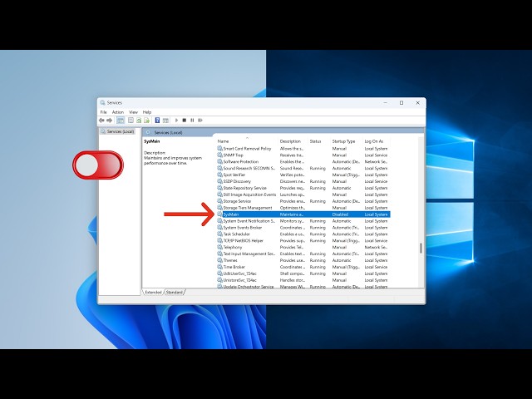Click the vertical scrollbar thumb in services list
This screenshot has width=532, height=399.
(x=421, y=248)
